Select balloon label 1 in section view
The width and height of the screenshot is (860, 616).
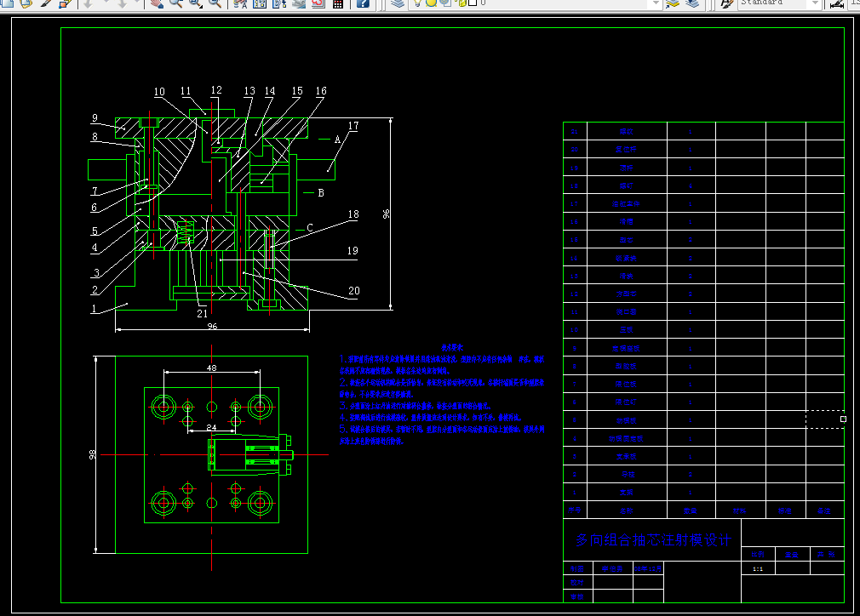(x=94, y=308)
